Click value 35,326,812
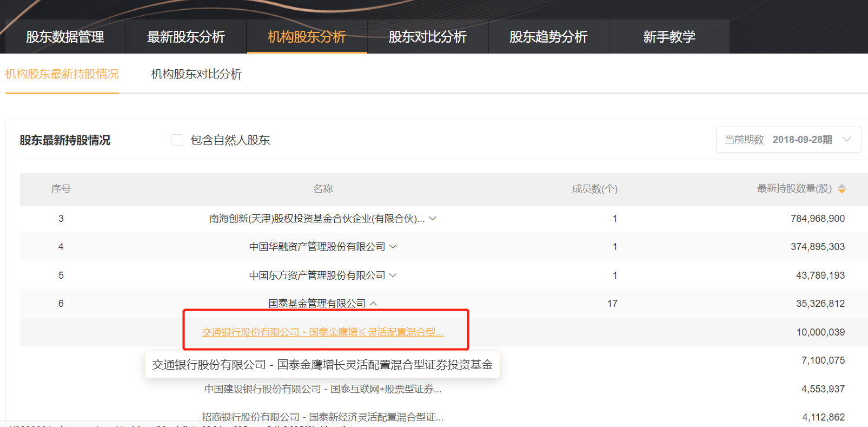The image size is (868, 427). (x=820, y=304)
